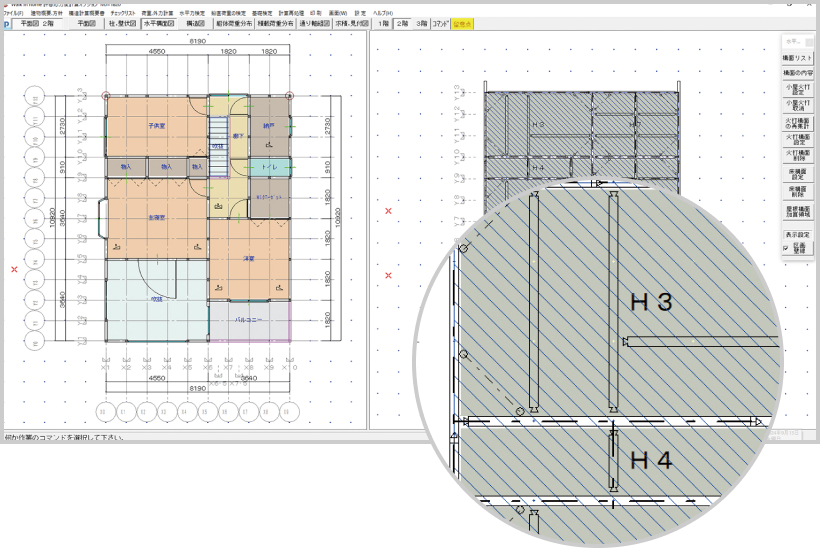Close the floating side tool panel
This screenshot has height=548, width=820.
coord(809,42)
